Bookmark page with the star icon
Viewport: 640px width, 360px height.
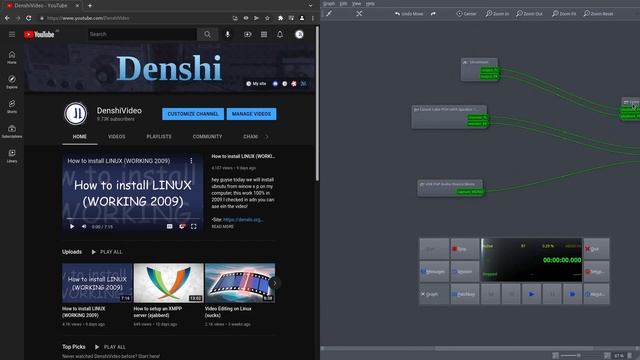tap(267, 18)
